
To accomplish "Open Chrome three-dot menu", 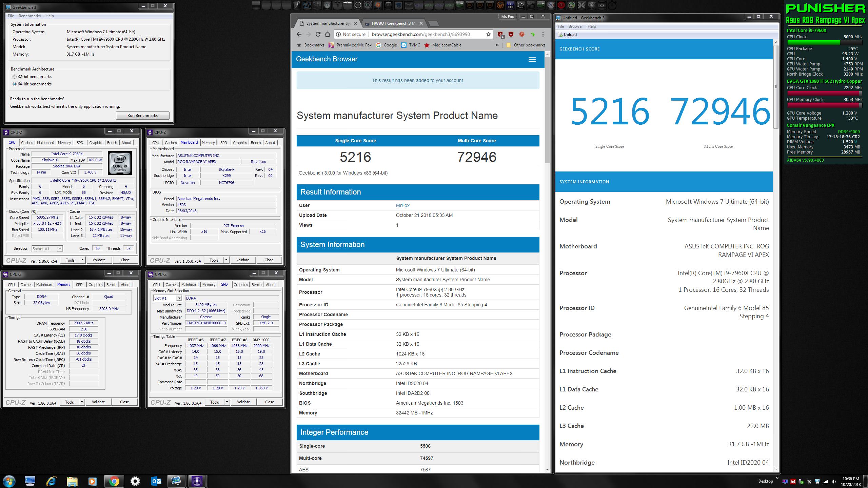I will click(x=543, y=34).
